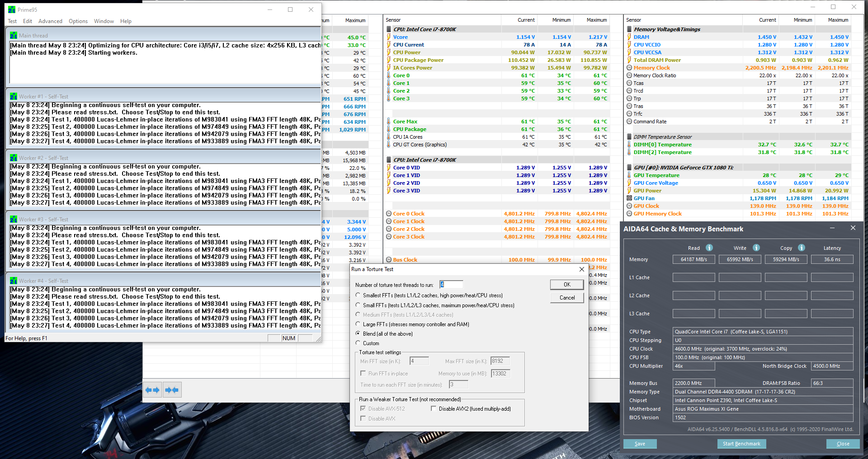This screenshot has height=459, width=868.
Task: Open the Test menu in Prime95
Action: click(x=12, y=21)
